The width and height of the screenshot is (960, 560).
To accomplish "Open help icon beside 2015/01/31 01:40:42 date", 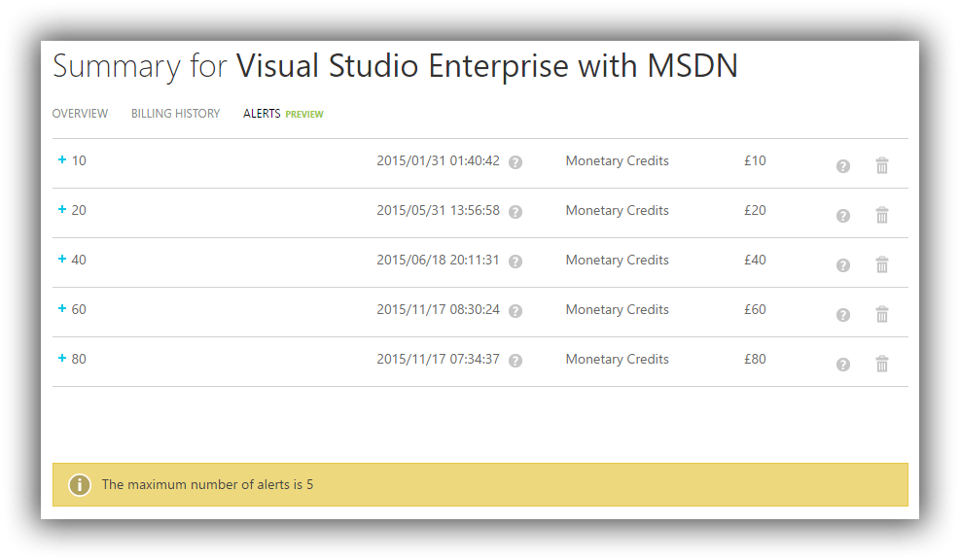I will tap(516, 162).
